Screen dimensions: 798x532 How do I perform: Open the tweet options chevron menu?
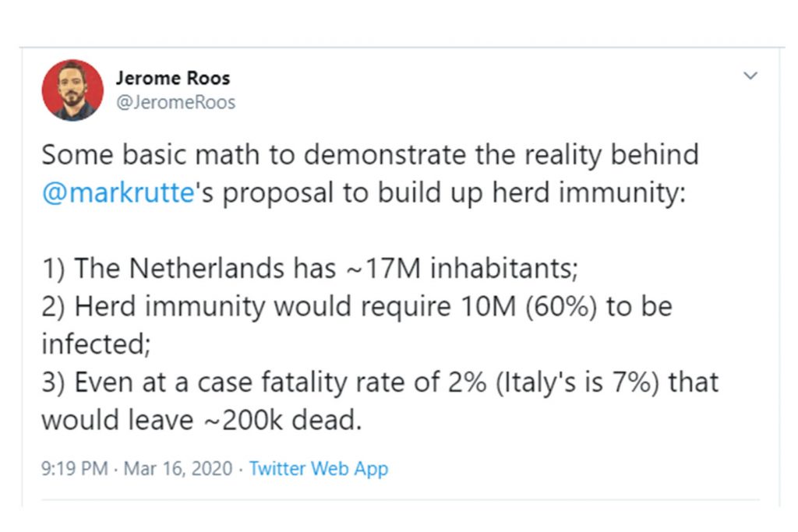(x=750, y=76)
